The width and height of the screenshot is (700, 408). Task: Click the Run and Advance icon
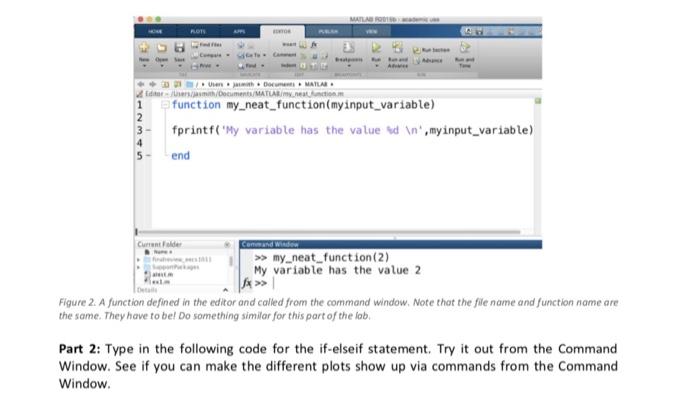tap(397, 47)
